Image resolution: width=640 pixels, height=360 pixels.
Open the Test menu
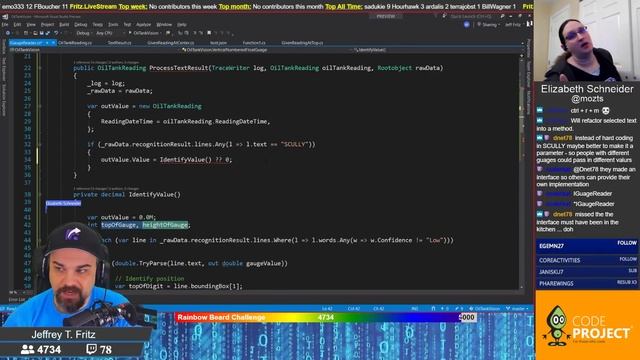127,25
